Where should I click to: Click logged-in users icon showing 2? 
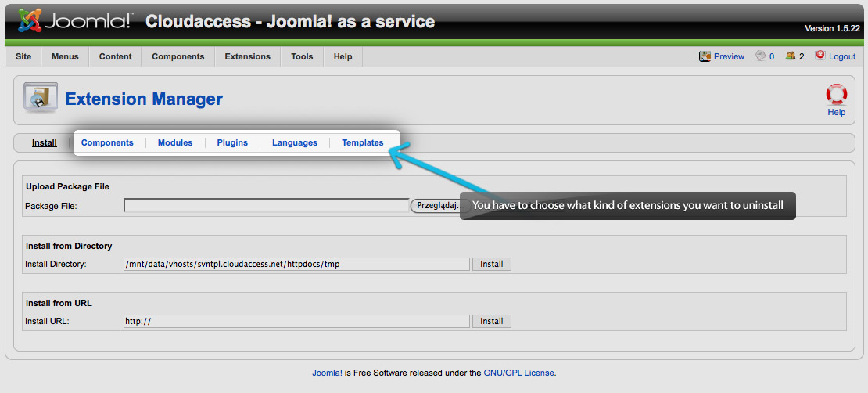(x=791, y=56)
